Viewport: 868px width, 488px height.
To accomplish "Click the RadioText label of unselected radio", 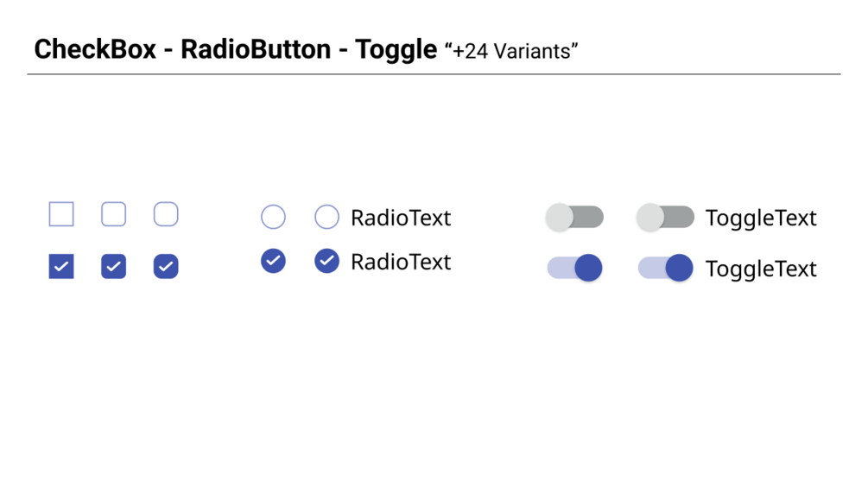I will 401,218.
